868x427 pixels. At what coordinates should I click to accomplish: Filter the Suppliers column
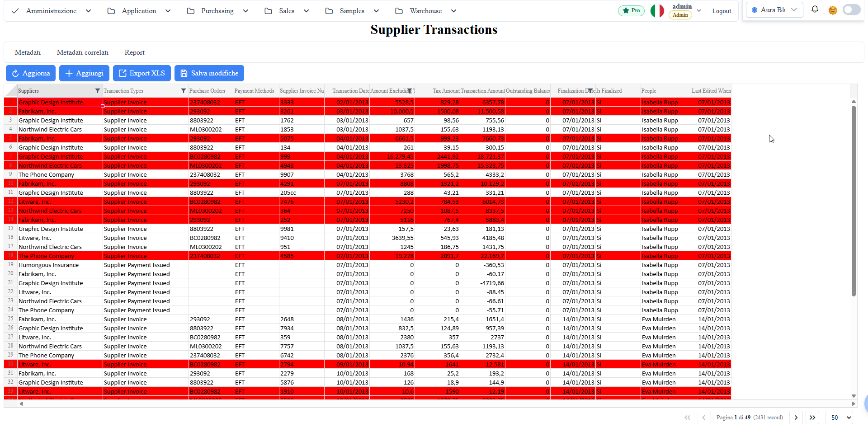pyautogui.click(x=97, y=91)
